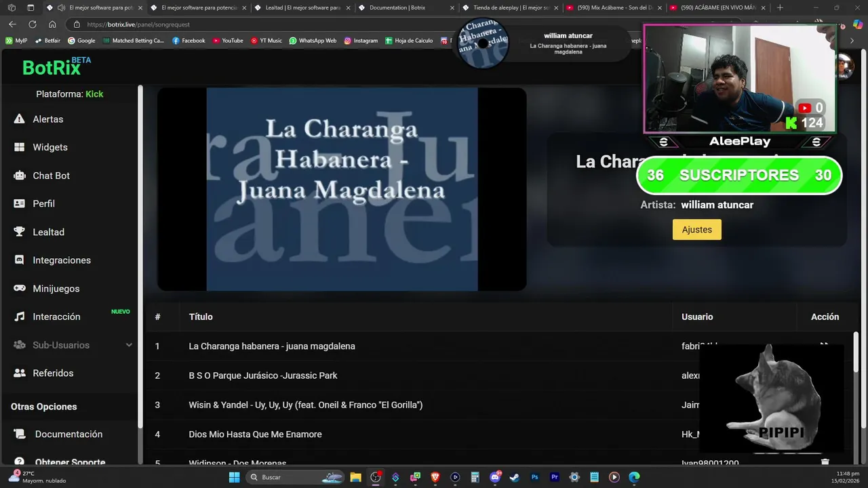868x488 pixels.
Task: Open Steam from the taskbar
Action: pyautogui.click(x=515, y=477)
